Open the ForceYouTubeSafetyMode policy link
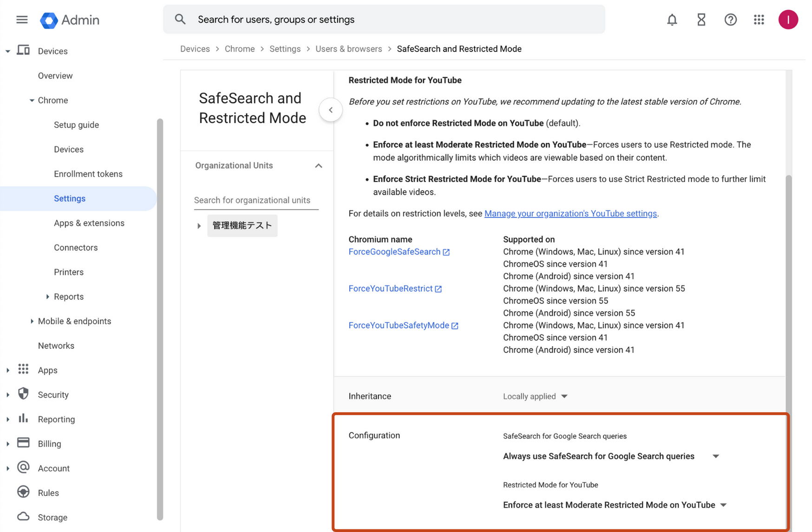Screen dimensions: 812x532 click(x=399, y=325)
